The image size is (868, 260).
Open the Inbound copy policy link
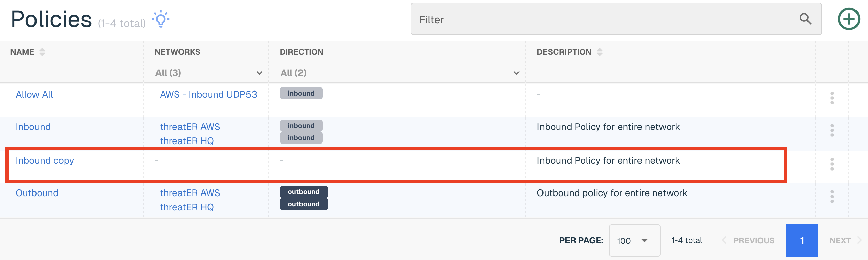coord(45,161)
